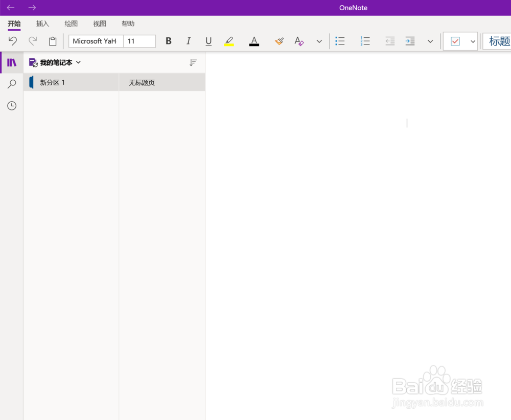The image size is (511, 420).
Task: Sort pages with sort icon
Action: point(193,62)
